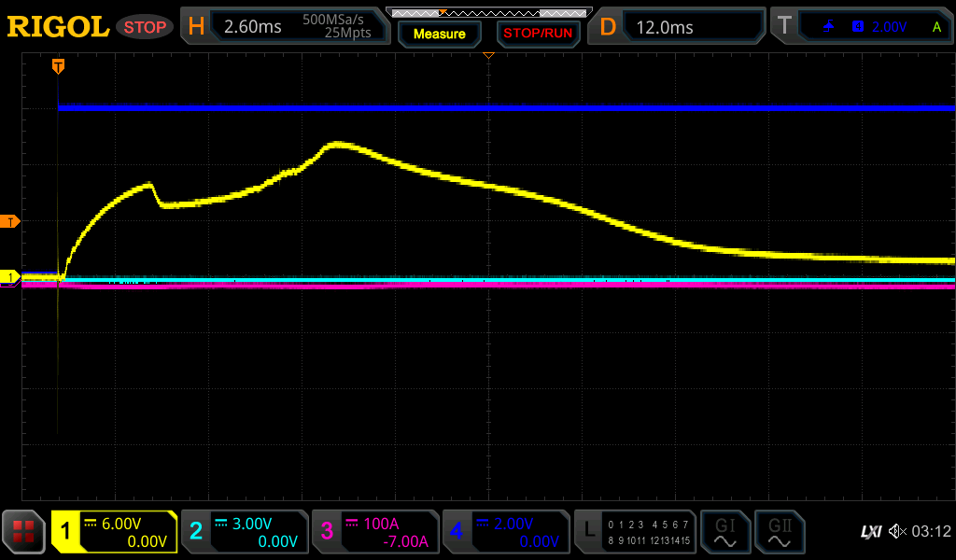Toggle channel 2 with 3.00V scale

[245, 532]
